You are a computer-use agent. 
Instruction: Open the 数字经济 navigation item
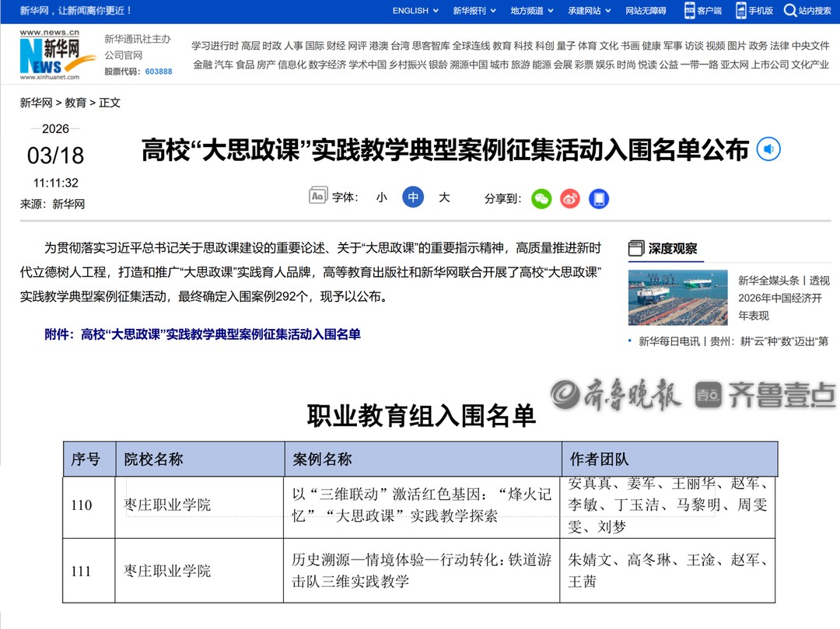point(327,65)
